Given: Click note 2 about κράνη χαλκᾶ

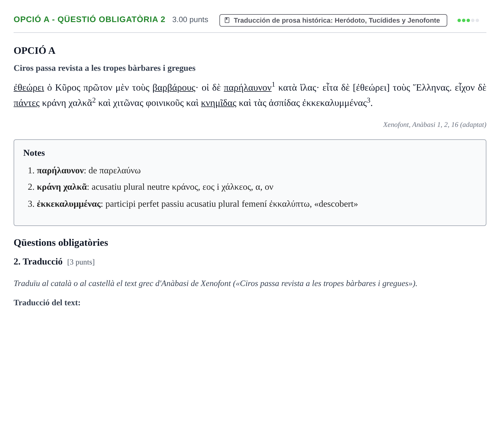Looking at the screenshot, I should 155,187.
